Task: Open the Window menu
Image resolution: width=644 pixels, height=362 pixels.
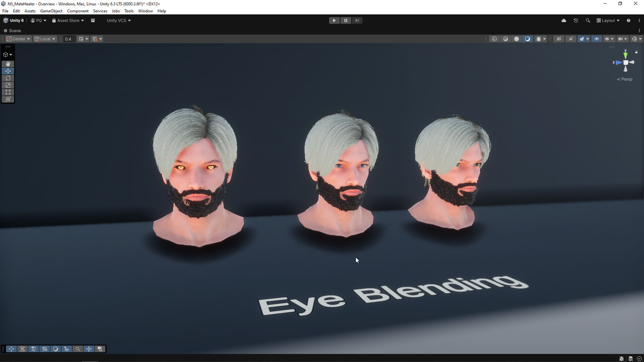Action: click(145, 11)
